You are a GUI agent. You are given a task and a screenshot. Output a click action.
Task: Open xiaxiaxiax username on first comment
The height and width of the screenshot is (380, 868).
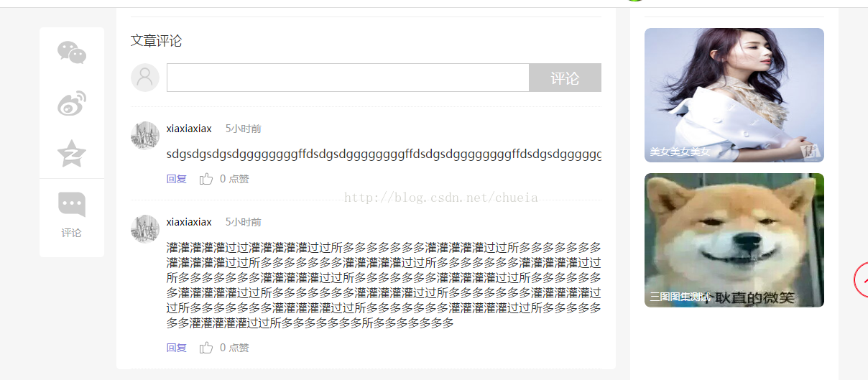click(x=189, y=129)
